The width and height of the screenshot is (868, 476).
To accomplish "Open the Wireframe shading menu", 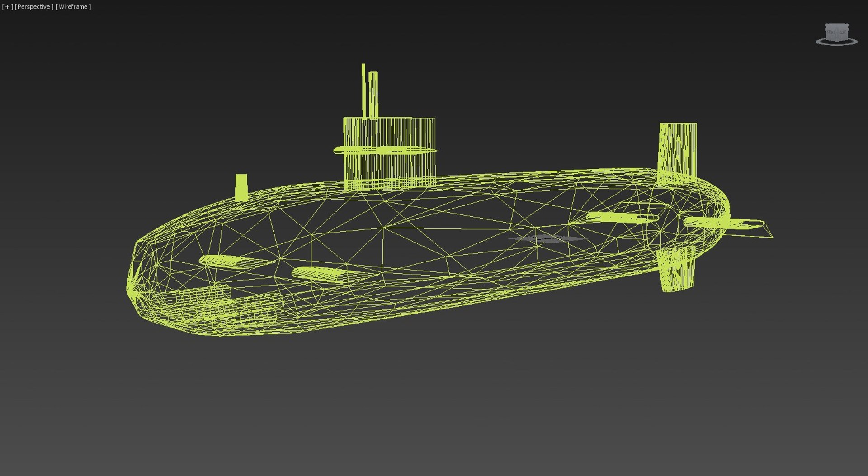I will click(73, 7).
